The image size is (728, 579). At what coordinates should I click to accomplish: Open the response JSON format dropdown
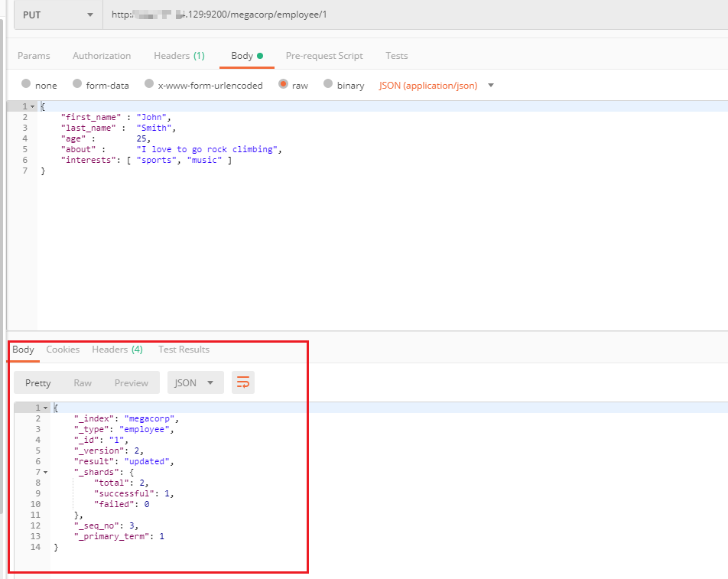(195, 382)
